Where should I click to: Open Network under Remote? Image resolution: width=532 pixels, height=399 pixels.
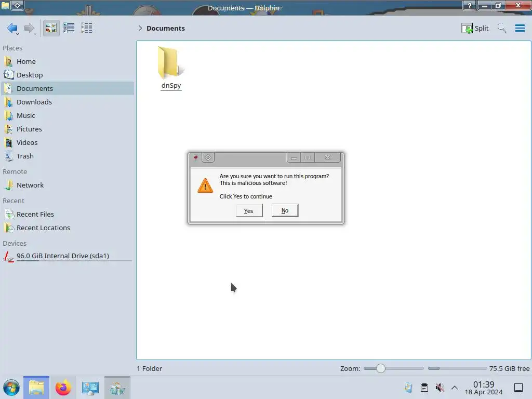68,185
